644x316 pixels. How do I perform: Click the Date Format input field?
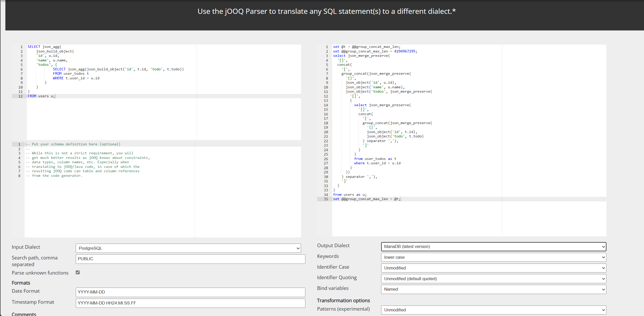coord(190,292)
